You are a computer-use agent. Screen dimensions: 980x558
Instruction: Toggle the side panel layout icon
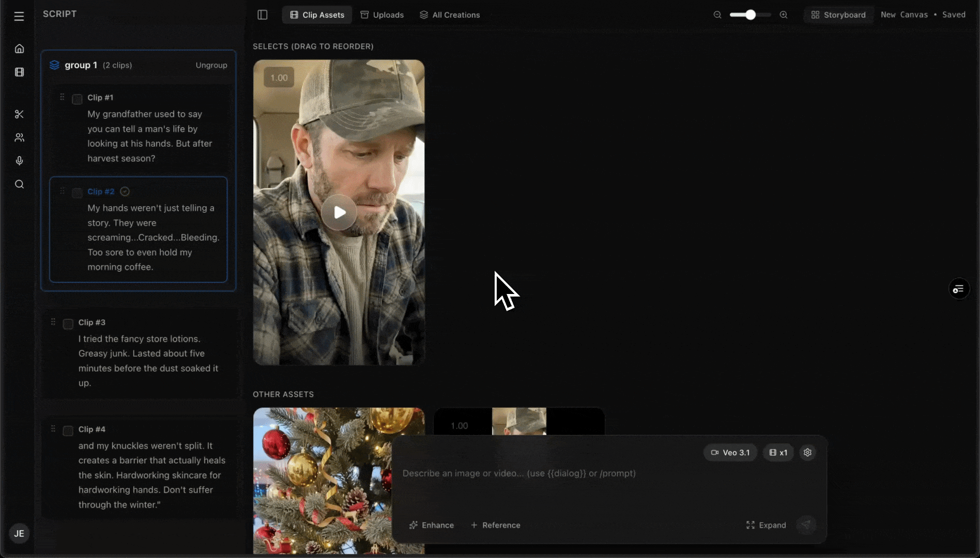click(x=263, y=15)
